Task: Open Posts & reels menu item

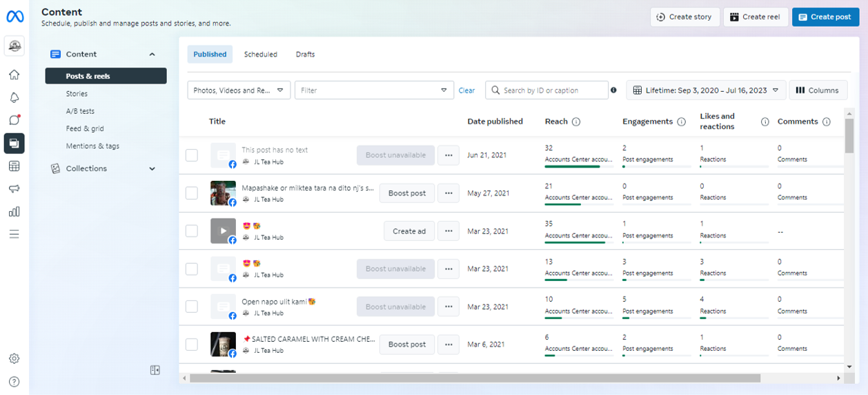Action: [x=106, y=76]
